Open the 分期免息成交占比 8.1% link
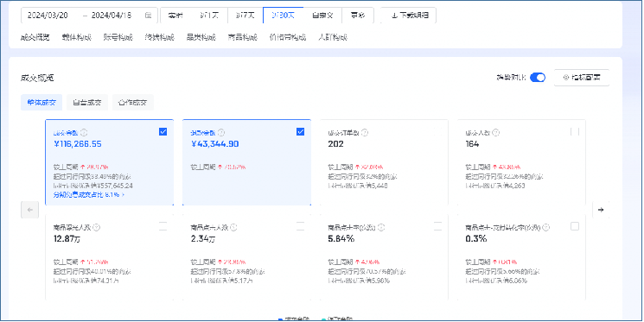Viewport: 644px width, 322px height. 89,195
